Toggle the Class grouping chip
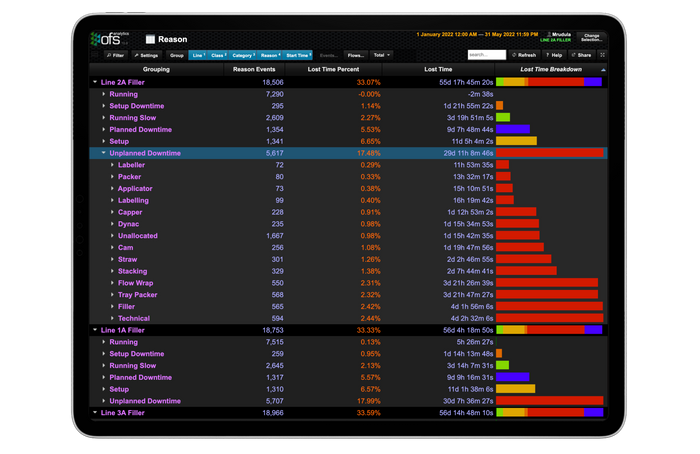Image resolution: width=700 pixels, height=454 pixels. click(220, 55)
